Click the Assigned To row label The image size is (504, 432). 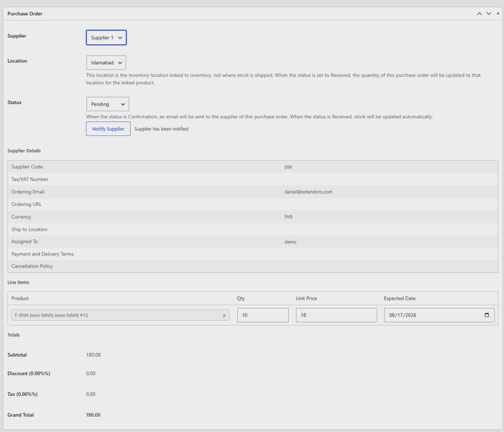(24, 241)
